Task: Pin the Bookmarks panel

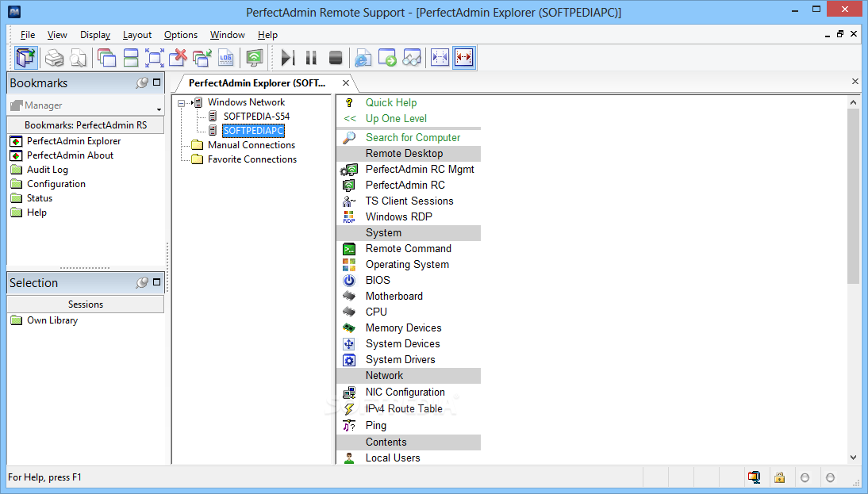Action: coord(142,82)
